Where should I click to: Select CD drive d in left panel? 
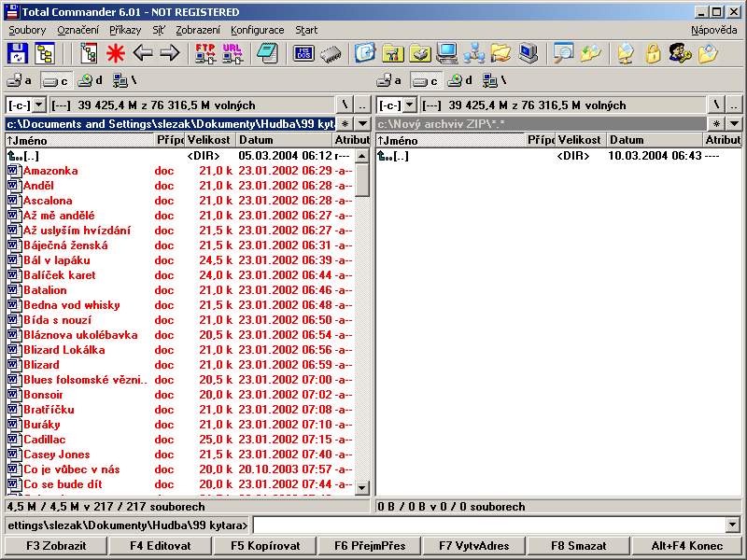(x=91, y=80)
